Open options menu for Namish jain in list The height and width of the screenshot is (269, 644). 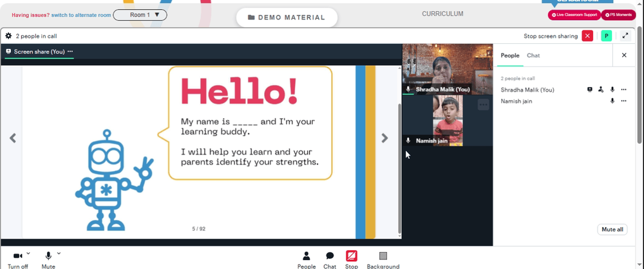point(623,101)
